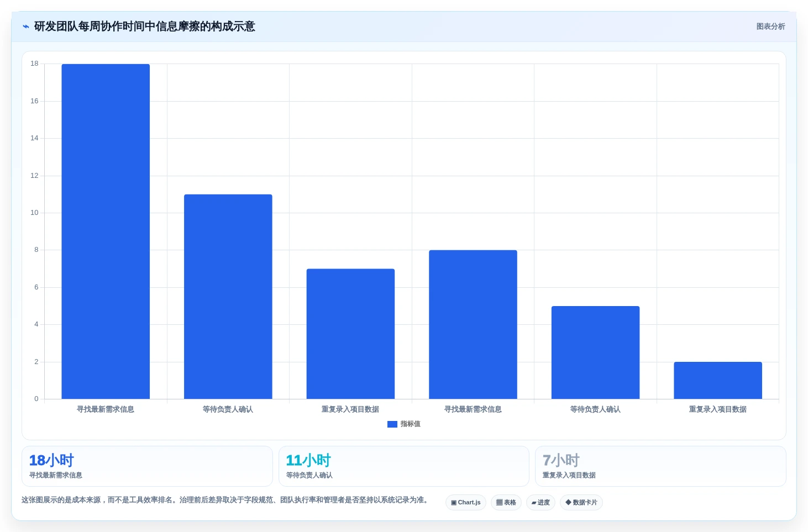Image resolution: width=808 pixels, height=532 pixels.
Task: Click the bar valued 8
Action: [x=473, y=324]
